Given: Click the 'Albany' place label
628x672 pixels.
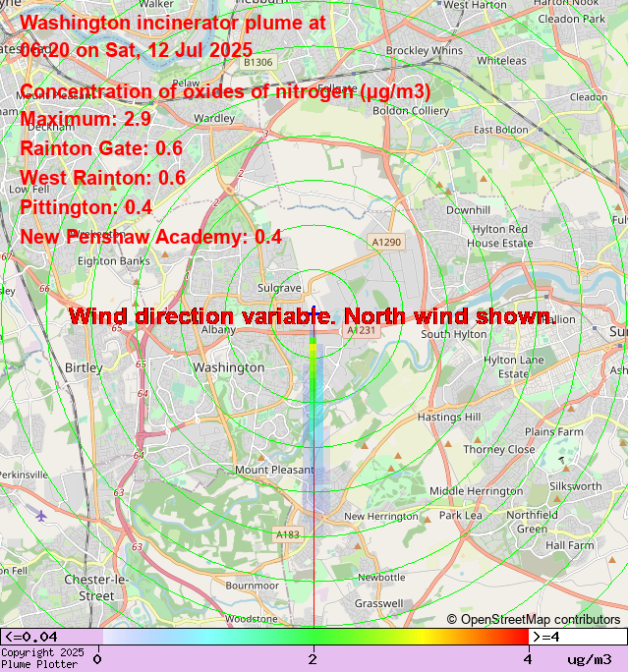Looking at the screenshot, I should [x=218, y=330].
